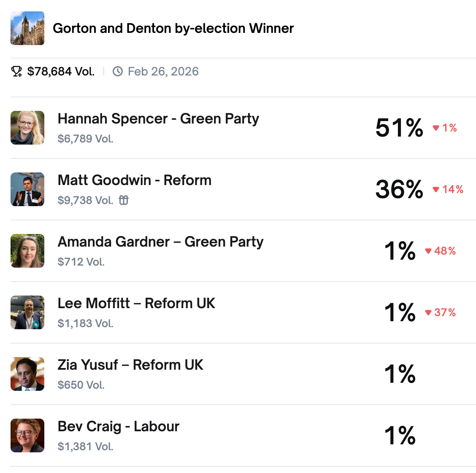Click the red down arrow beside Lee Moffitt's 37%
Image resolution: width=476 pixels, height=473 pixels.
428,313
